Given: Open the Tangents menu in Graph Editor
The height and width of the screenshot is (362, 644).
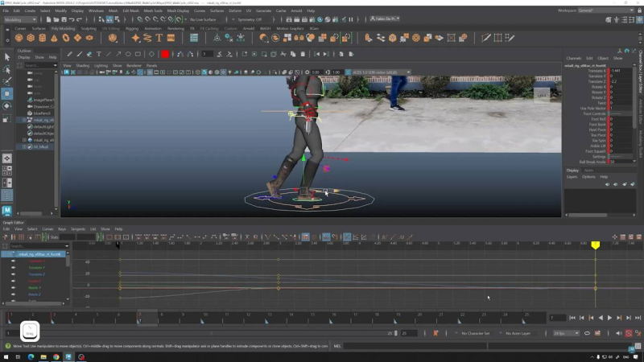Looking at the screenshot, I should [78, 229].
